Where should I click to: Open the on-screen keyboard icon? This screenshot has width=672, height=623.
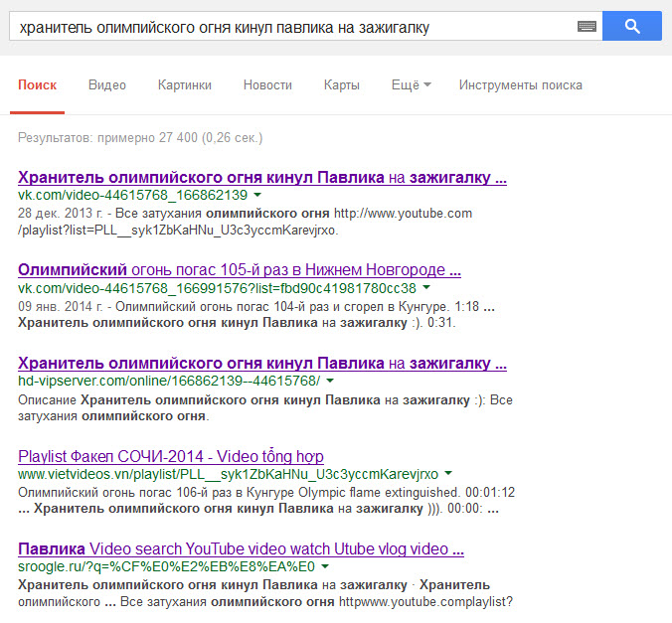click(587, 27)
